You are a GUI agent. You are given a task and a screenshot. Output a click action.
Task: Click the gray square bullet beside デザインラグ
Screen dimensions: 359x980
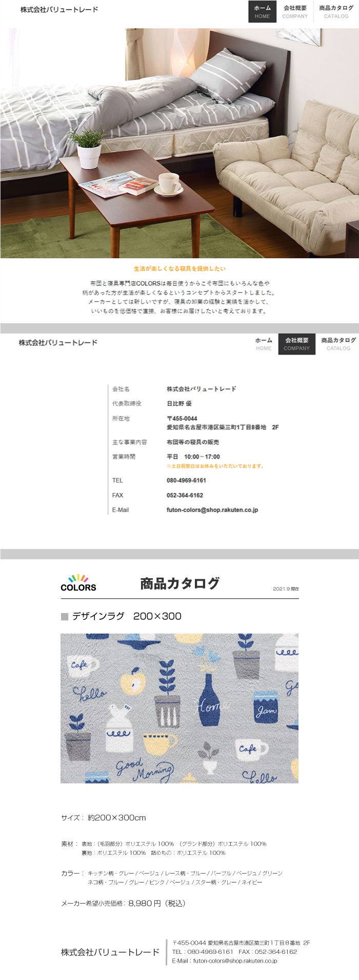coord(65,616)
